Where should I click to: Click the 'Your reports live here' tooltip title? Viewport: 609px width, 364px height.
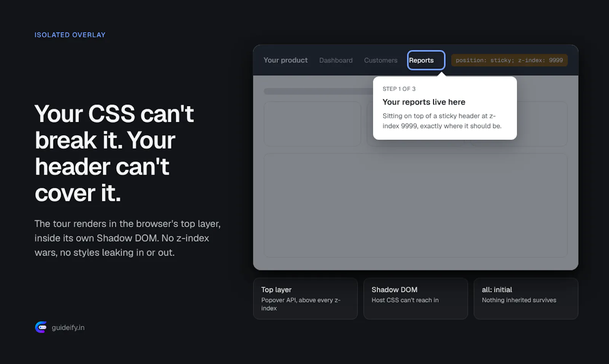(x=424, y=102)
